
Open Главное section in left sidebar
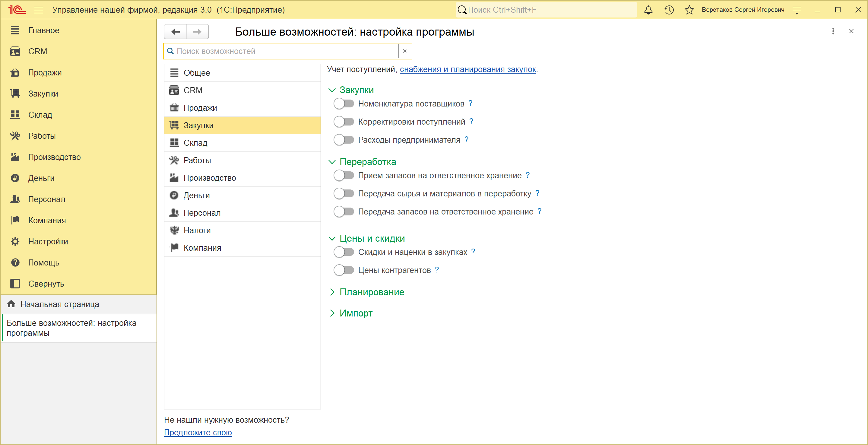(x=78, y=30)
